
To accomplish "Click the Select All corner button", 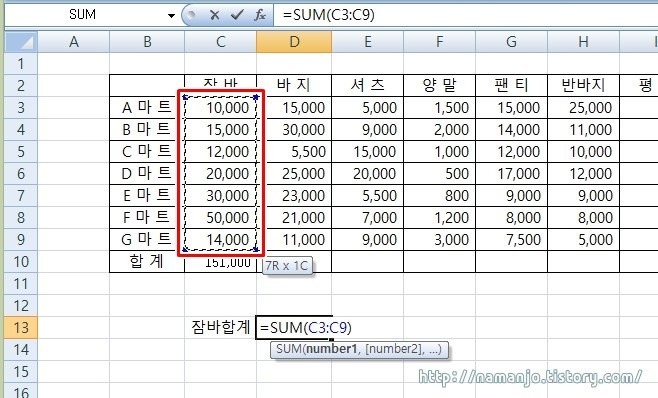I will click(x=21, y=42).
